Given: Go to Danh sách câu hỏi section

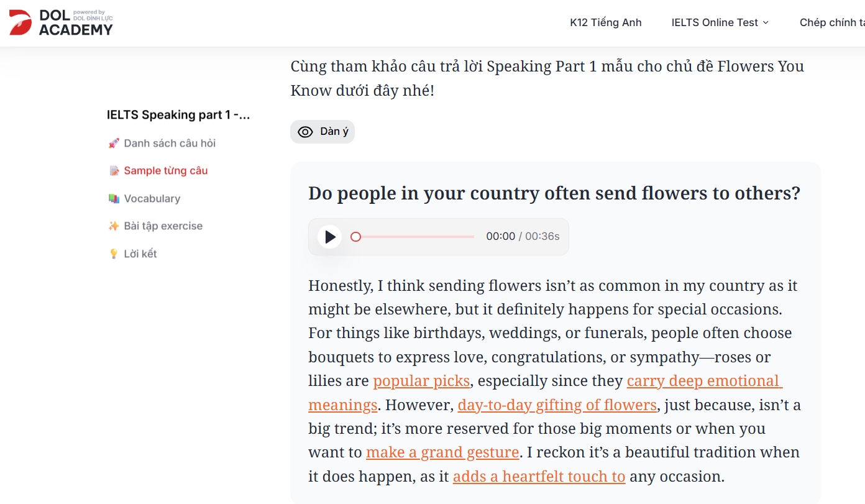Looking at the screenshot, I should click(170, 144).
